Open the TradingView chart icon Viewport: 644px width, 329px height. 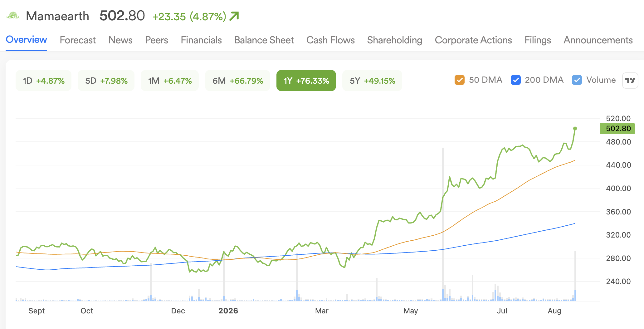click(630, 81)
